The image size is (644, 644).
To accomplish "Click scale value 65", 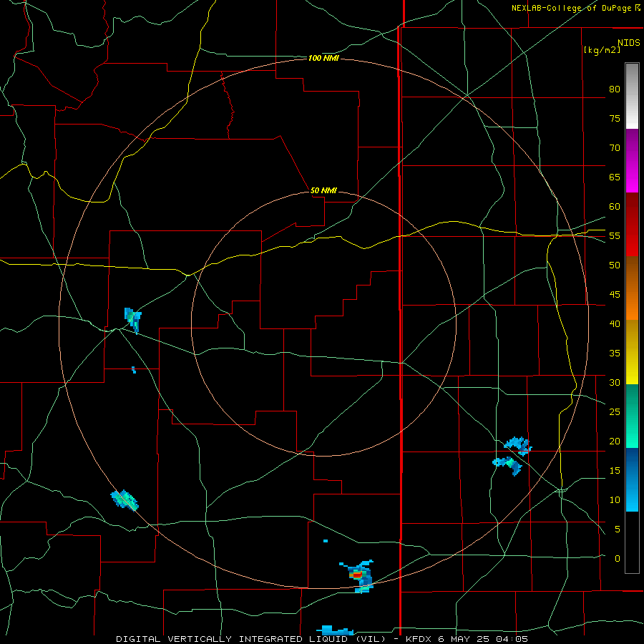I will (615, 177).
